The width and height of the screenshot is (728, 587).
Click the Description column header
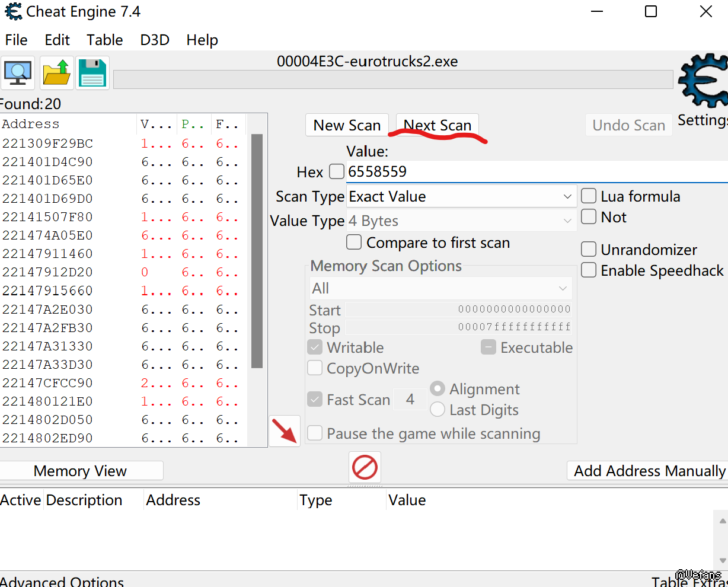(93, 500)
